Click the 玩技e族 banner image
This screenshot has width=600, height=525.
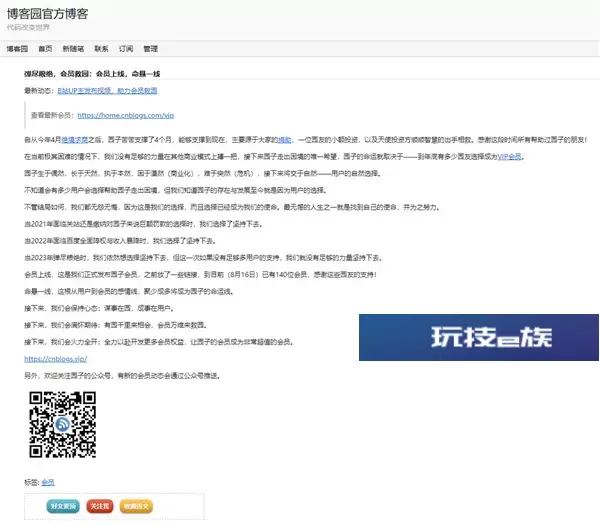tap(479, 342)
